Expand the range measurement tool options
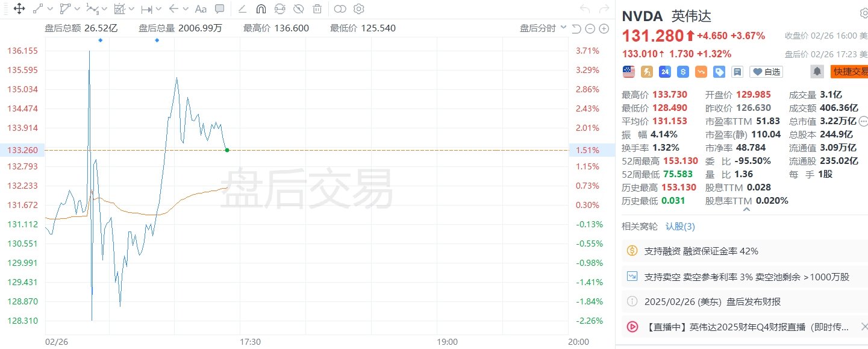868x349 pixels. click(158, 9)
